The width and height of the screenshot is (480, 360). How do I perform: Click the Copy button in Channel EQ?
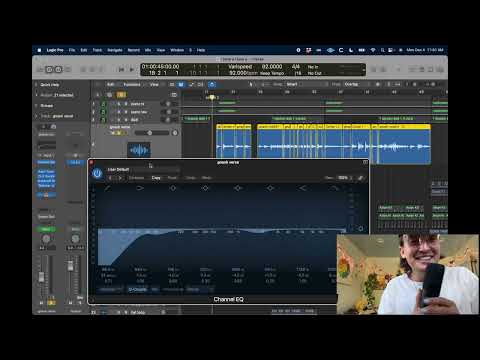(156, 178)
